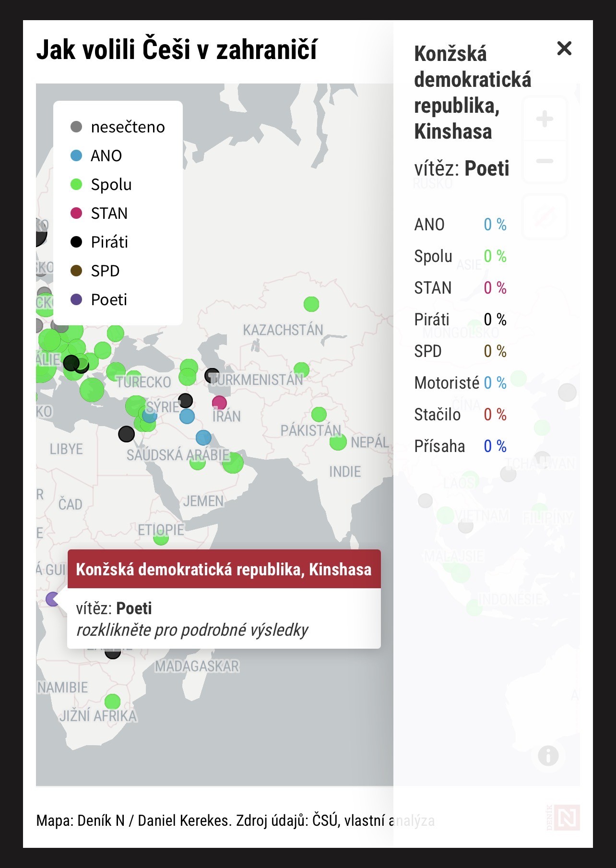Image resolution: width=616 pixels, height=868 pixels.
Task: Zoom in on the map
Action: tap(545, 119)
